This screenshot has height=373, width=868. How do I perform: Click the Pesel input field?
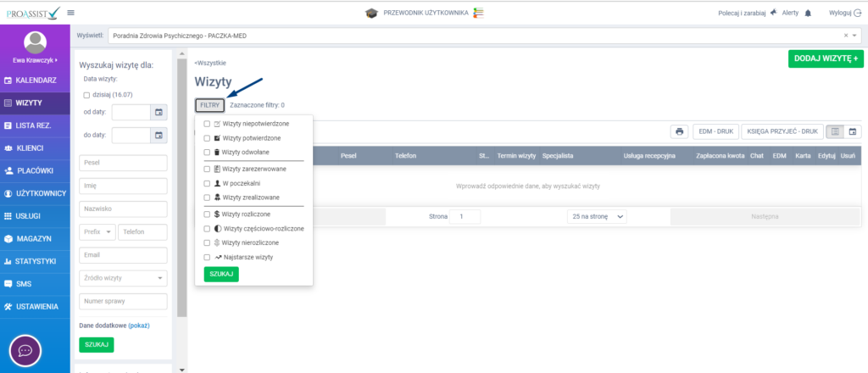123,163
